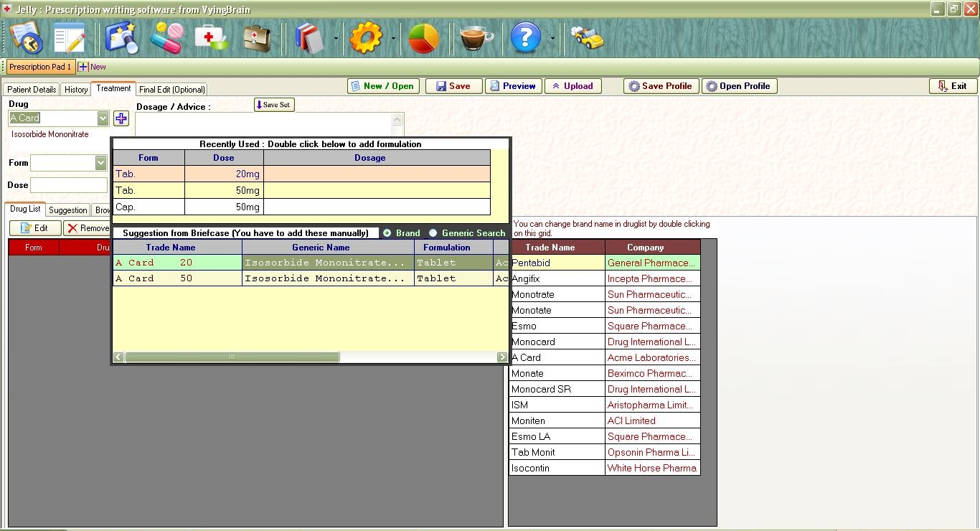Add drug using plus icon beside Drug box
980x531 pixels.
(121, 118)
